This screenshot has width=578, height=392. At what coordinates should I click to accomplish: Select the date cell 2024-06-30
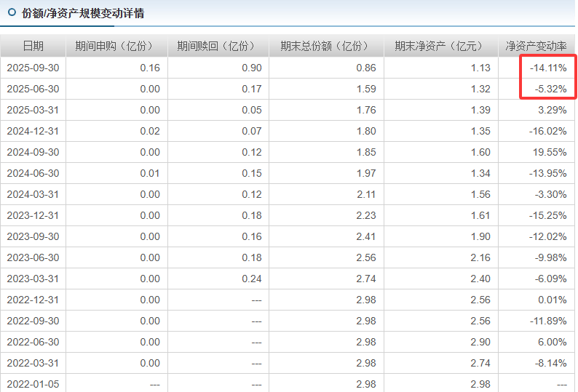(33, 173)
